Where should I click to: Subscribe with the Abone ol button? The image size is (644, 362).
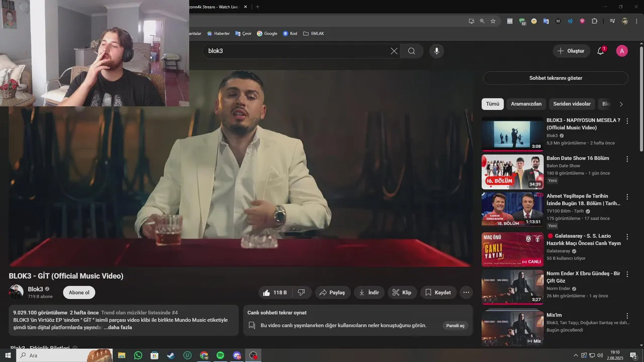79,293
